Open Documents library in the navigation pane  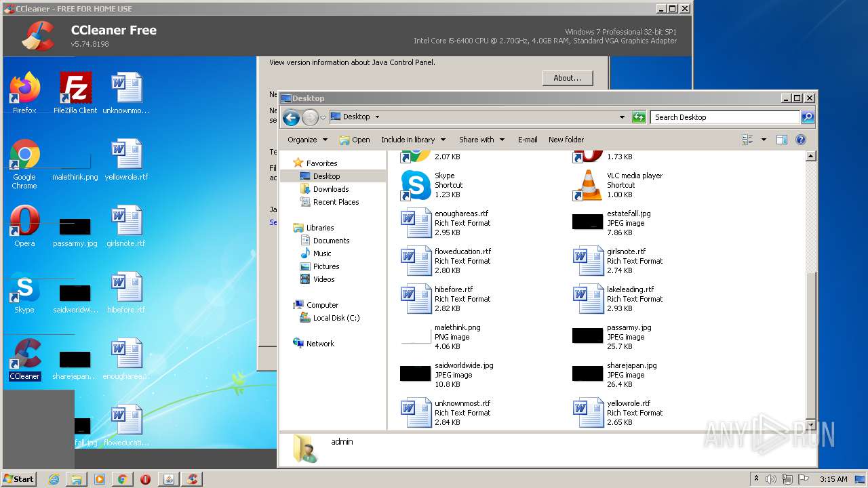pyautogui.click(x=331, y=241)
